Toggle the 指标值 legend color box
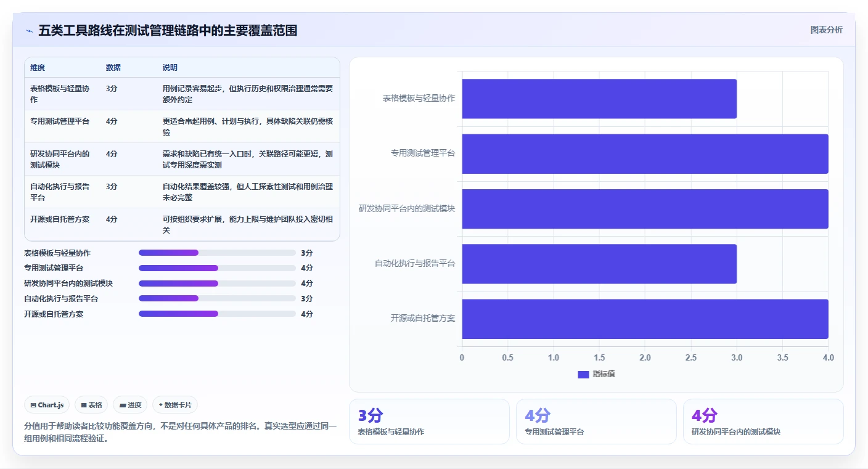868x469 pixels. [x=583, y=374]
